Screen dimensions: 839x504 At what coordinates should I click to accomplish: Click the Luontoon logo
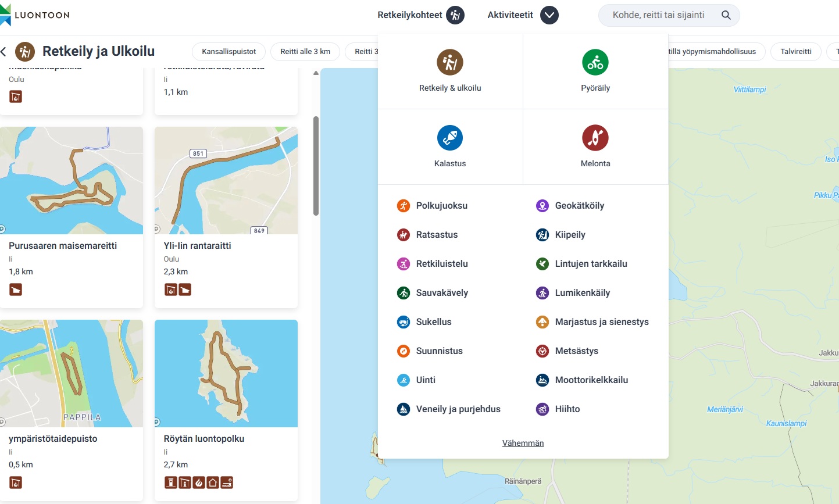pos(35,15)
